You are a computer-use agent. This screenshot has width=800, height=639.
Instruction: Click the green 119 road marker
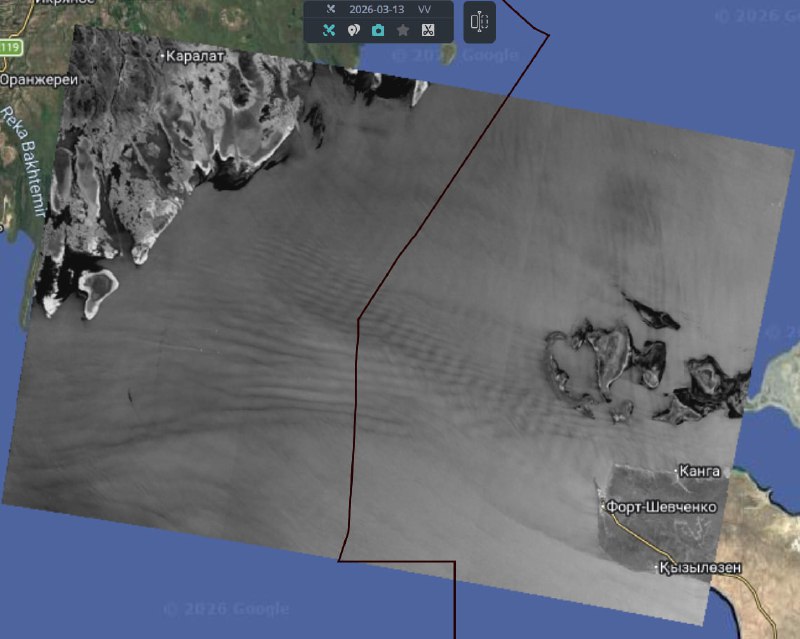(10, 48)
